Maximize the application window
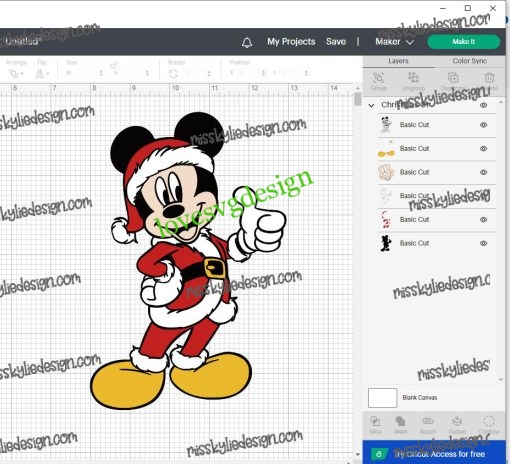Image resolution: width=510 pixels, height=464 pixels. 468,8
